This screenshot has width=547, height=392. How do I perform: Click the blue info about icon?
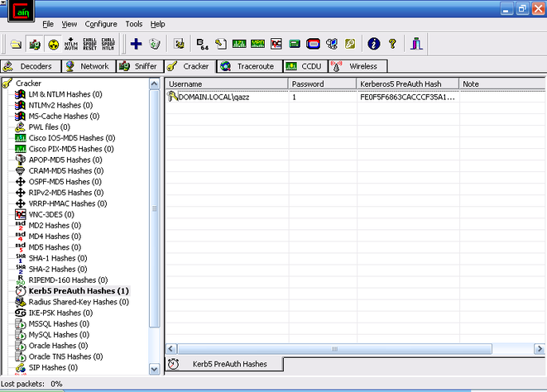pyautogui.click(x=373, y=44)
